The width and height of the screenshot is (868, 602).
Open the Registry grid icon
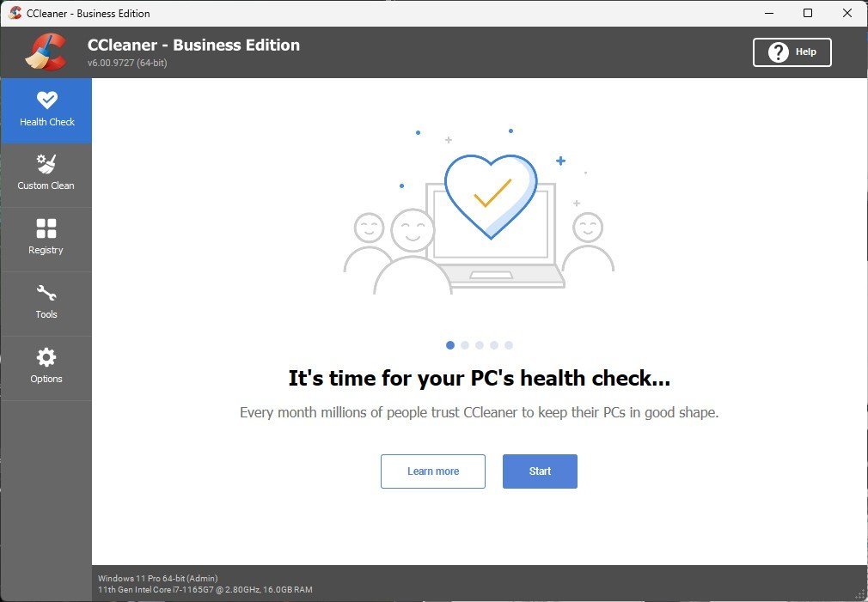pos(46,228)
